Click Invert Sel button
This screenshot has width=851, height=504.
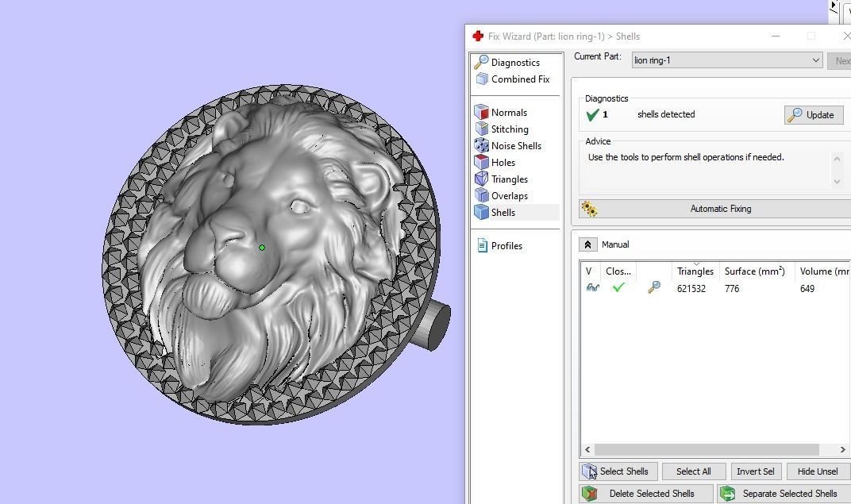(756, 471)
